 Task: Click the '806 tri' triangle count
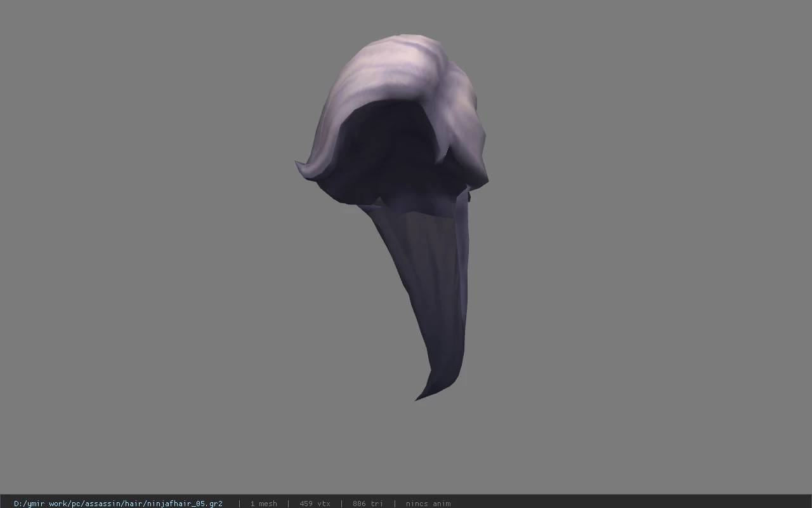pos(368,504)
